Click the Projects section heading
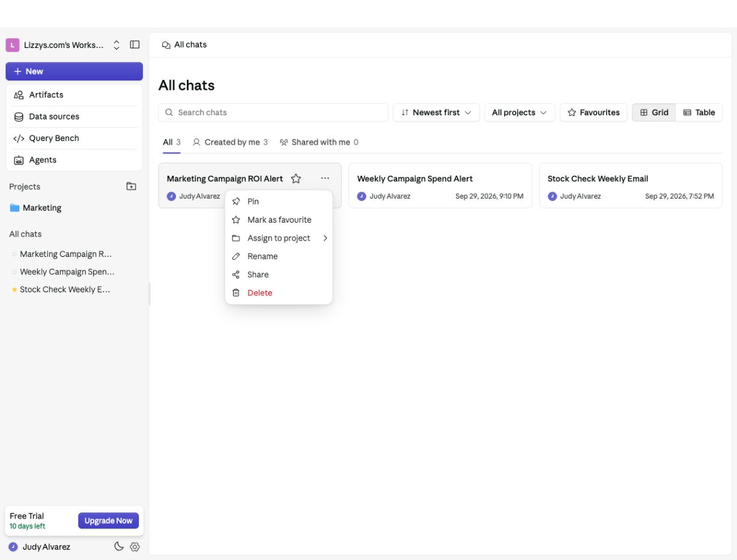The width and height of the screenshot is (737, 560). (x=25, y=187)
